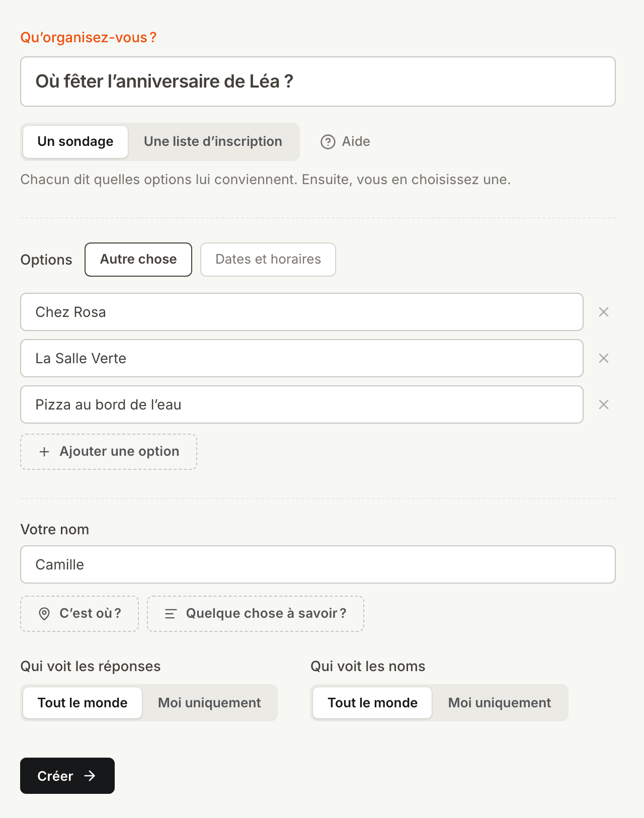The height and width of the screenshot is (818, 644).
Task: Click the Qu'organisez-vous ? heading
Action: pos(89,38)
